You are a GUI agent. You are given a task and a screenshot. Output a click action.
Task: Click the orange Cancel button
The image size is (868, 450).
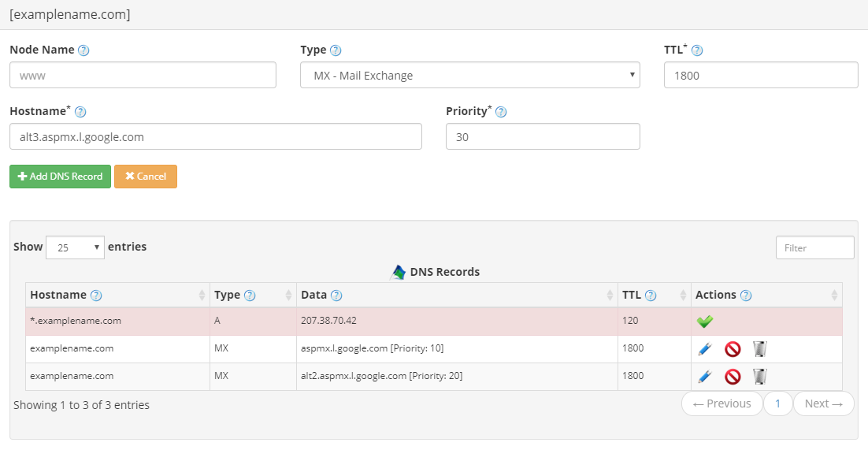pyautogui.click(x=146, y=177)
